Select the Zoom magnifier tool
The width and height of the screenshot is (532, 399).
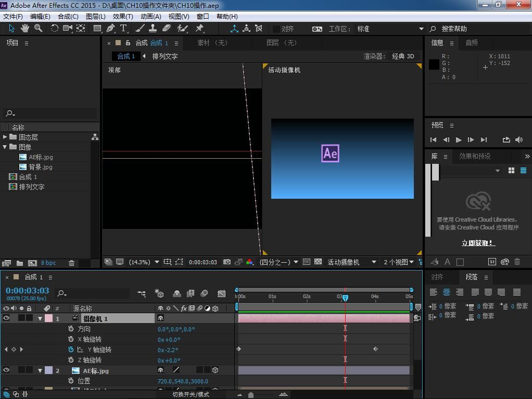pos(39,29)
